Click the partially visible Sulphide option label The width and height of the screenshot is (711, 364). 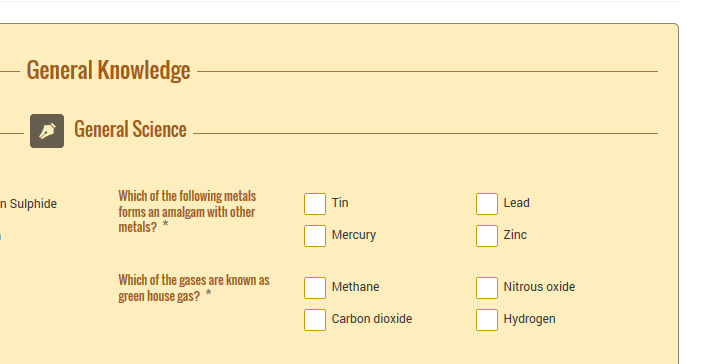[x=28, y=204]
